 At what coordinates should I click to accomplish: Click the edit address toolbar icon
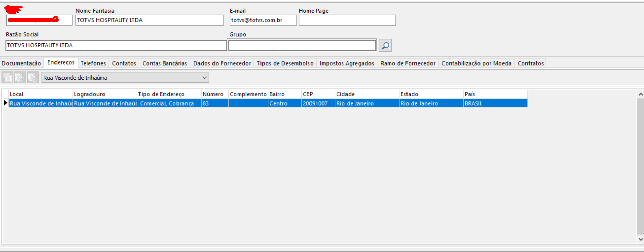[x=20, y=78]
